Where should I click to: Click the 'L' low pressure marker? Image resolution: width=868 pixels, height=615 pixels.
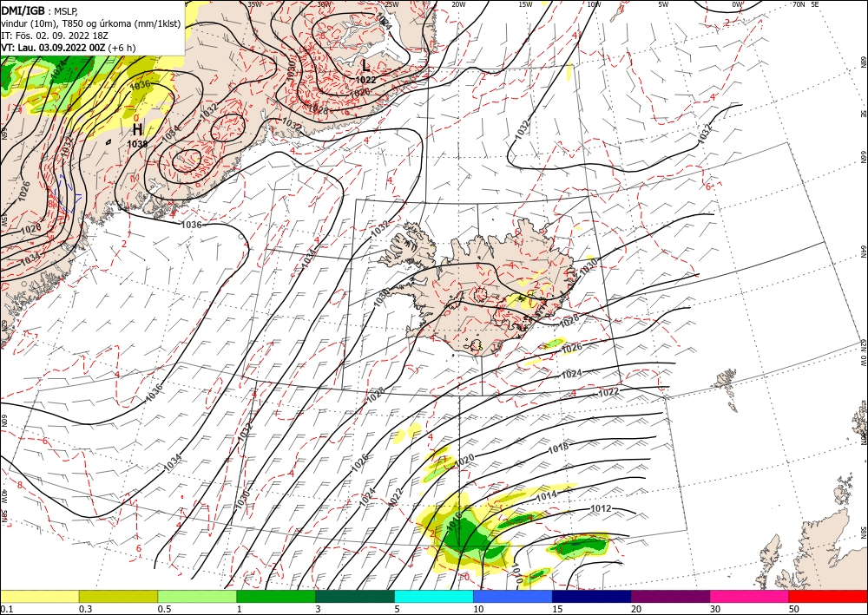coord(365,66)
